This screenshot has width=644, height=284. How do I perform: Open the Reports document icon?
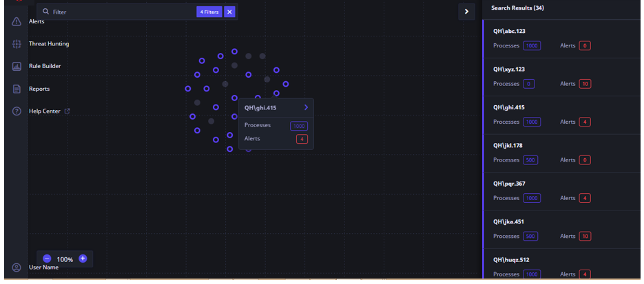click(x=17, y=89)
